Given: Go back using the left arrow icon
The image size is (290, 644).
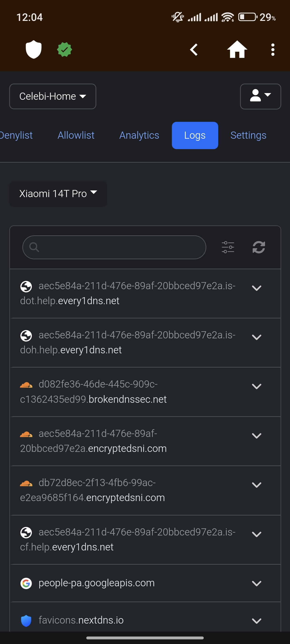Looking at the screenshot, I should 194,49.
